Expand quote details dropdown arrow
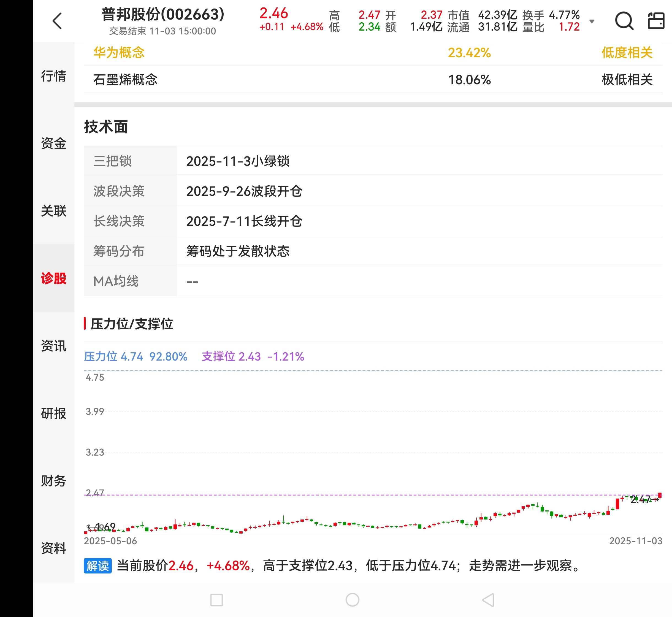This screenshot has width=672, height=617. tap(592, 21)
